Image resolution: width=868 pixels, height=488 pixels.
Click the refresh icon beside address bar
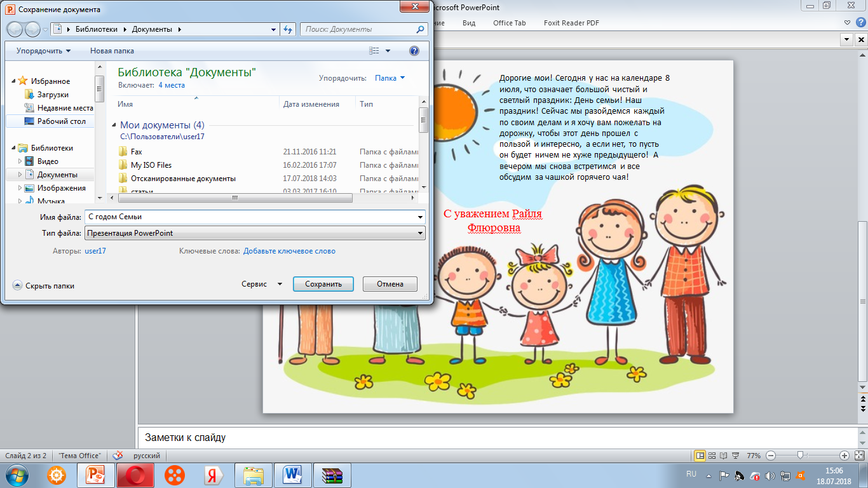click(288, 29)
